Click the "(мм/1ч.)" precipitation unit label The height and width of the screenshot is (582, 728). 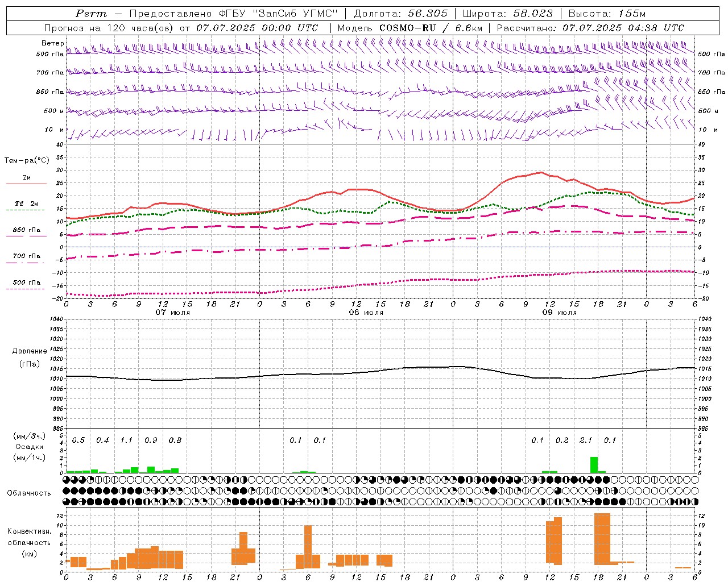pyautogui.click(x=30, y=458)
